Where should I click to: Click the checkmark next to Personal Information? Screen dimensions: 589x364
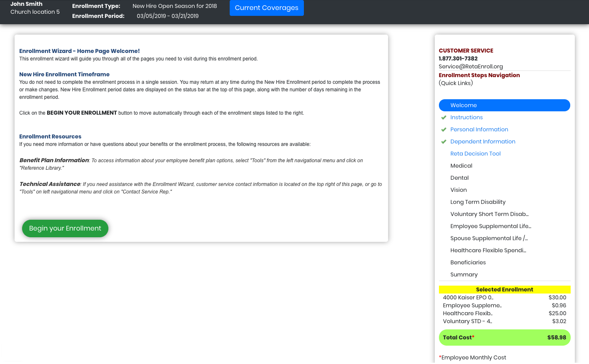[x=443, y=129]
